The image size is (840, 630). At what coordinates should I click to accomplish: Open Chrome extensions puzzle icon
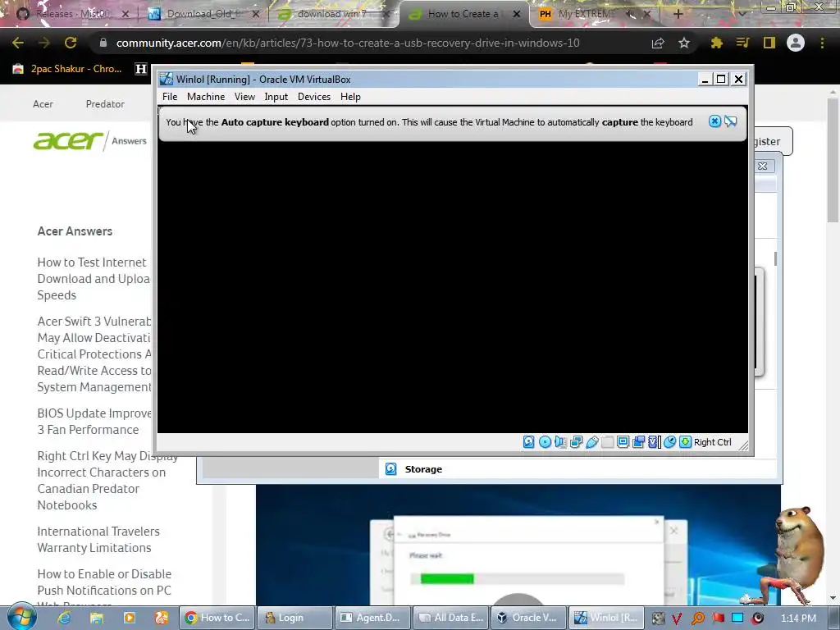[x=716, y=43]
